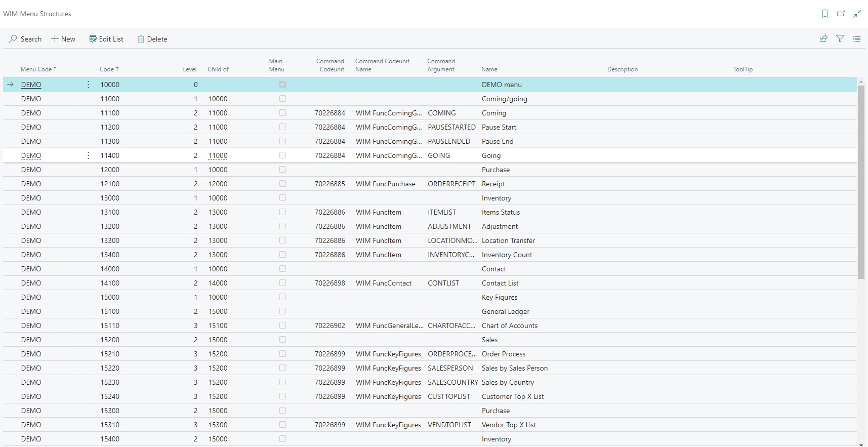Image resolution: width=868 pixels, height=447 pixels.
Task: Select the 'Order Process' name cell
Action: click(504, 354)
